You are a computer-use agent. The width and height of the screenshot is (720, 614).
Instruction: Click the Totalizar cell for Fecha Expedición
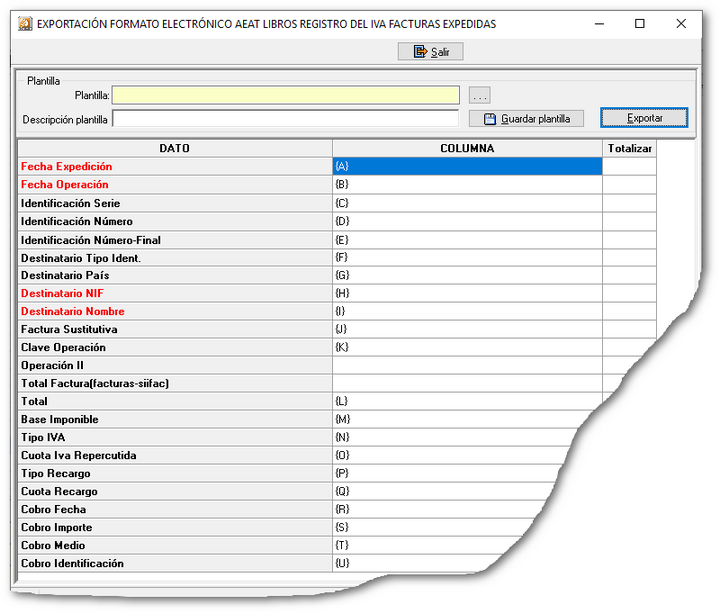[629, 166]
